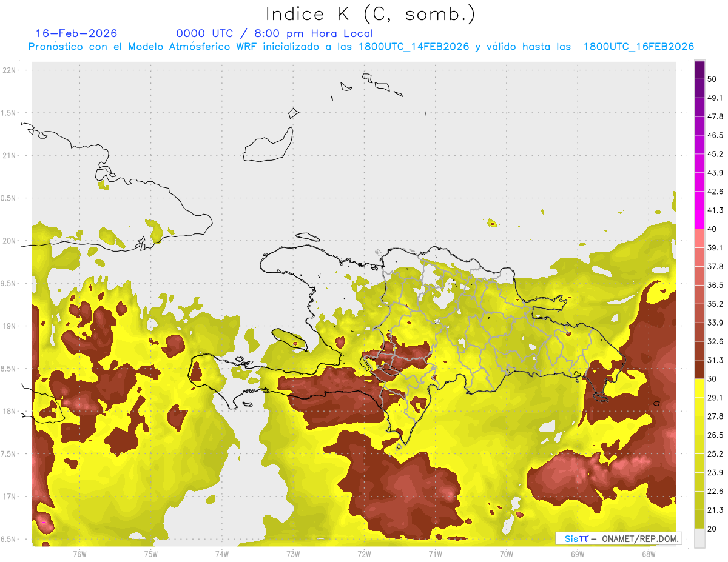
Task: Click the '42.6' legend value
Action: (715, 192)
